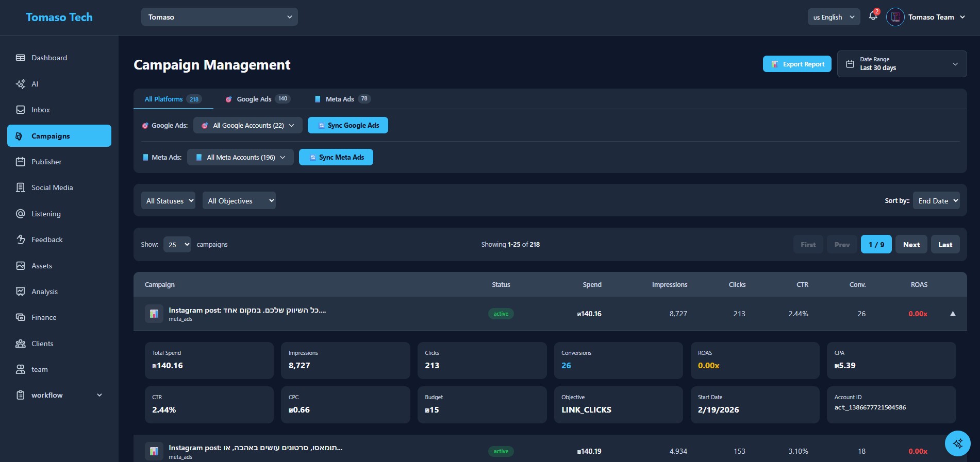980x462 pixels.
Task: Click the floating AI sparkle button
Action: click(x=957, y=443)
